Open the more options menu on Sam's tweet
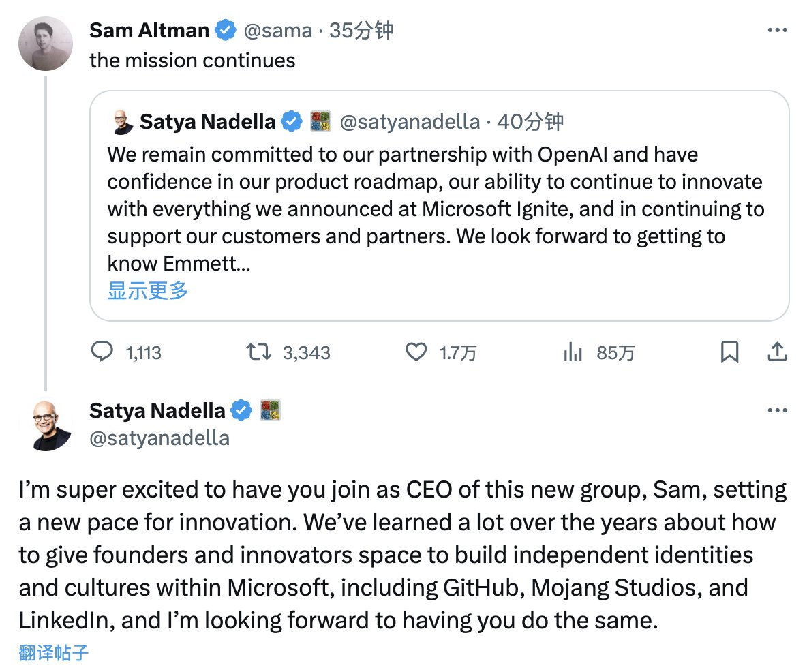This screenshot has height=672, width=807. [x=776, y=29]
